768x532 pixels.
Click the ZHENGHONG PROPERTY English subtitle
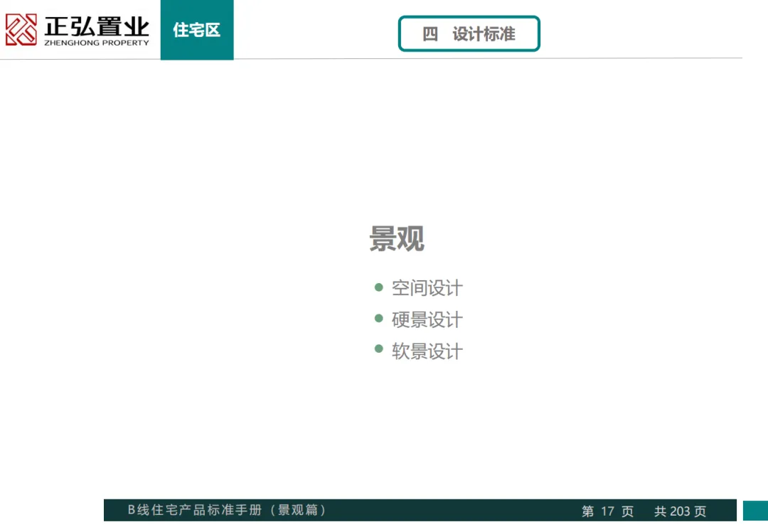coord(97,43)
